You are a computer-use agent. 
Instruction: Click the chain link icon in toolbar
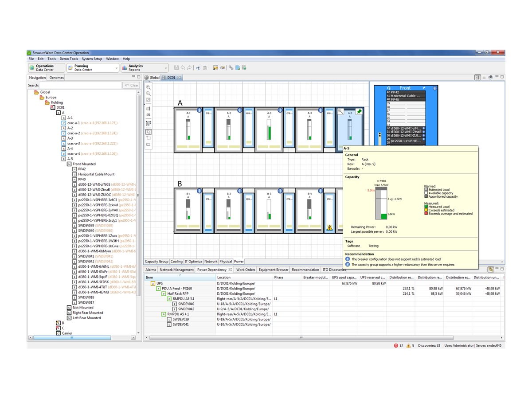[231, 68]
